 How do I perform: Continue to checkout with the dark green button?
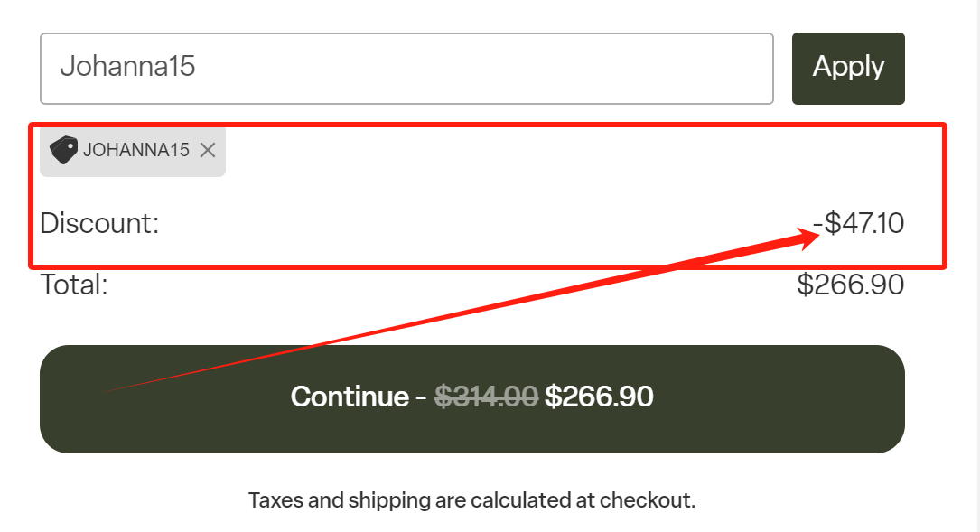coord(471,399)
